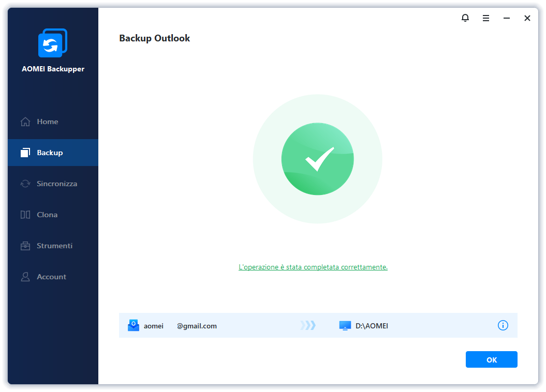Click the Account person icon
The width and height of the screenshot is (546, 392).
(25, 277)
